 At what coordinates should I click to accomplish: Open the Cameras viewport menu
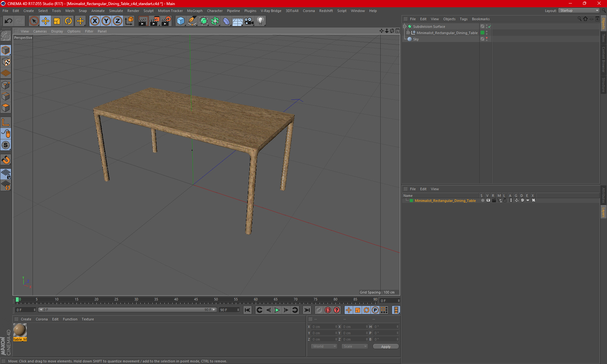(40, 31)
